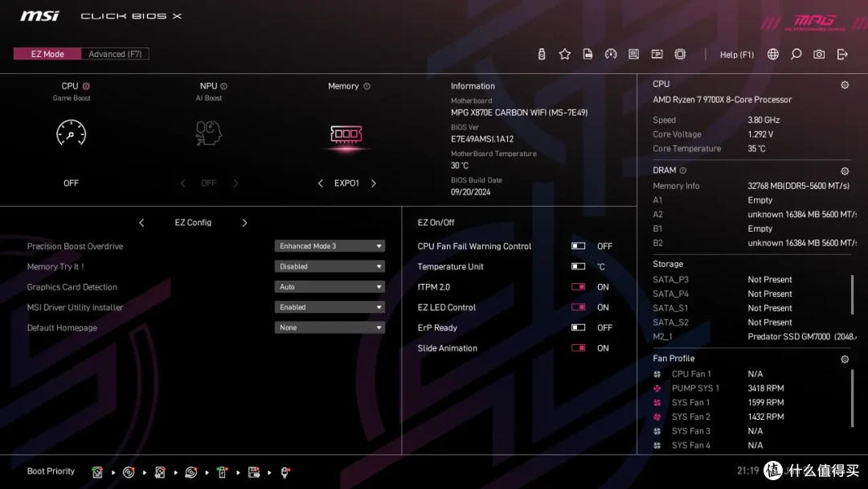The width and height of the screenshot is (868, 489).
Task: Click the info icon next to NPU
Action: click(x=223, y=86)
